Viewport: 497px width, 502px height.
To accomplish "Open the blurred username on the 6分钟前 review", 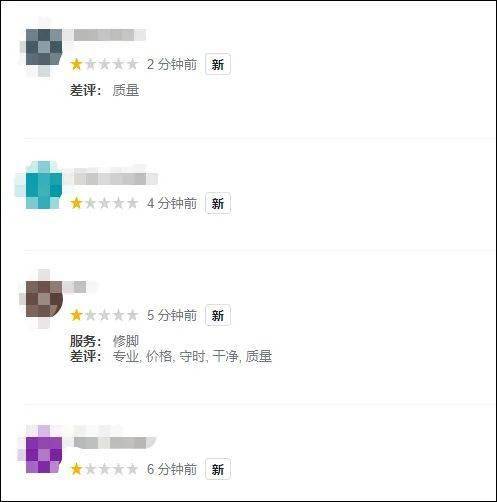I will coord(111,441).
